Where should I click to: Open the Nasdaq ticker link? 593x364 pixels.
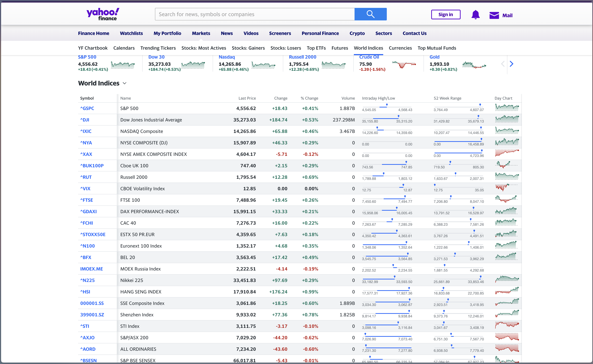click(x=227, y=57)
